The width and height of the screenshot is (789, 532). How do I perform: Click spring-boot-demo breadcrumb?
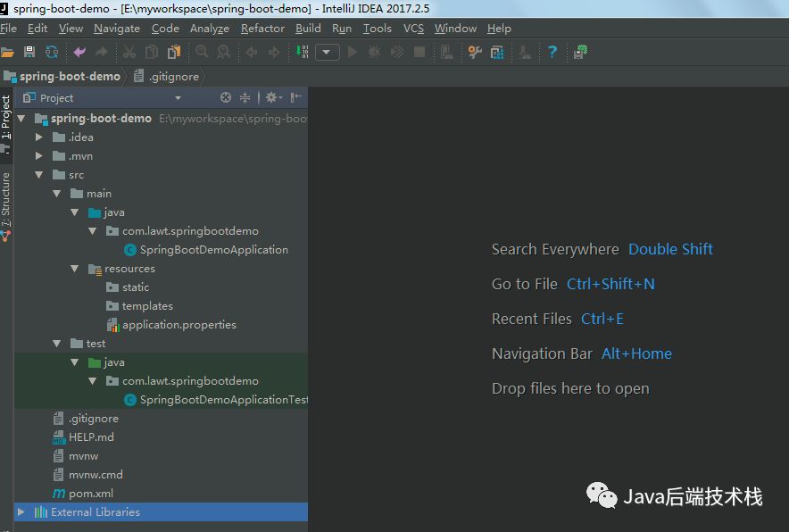(62, 77)
